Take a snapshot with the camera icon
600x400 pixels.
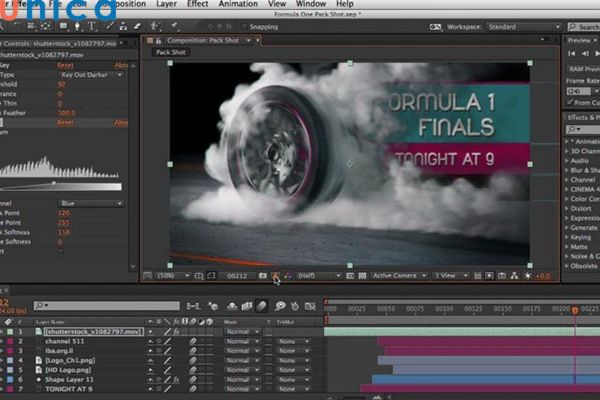coord(262,276)
